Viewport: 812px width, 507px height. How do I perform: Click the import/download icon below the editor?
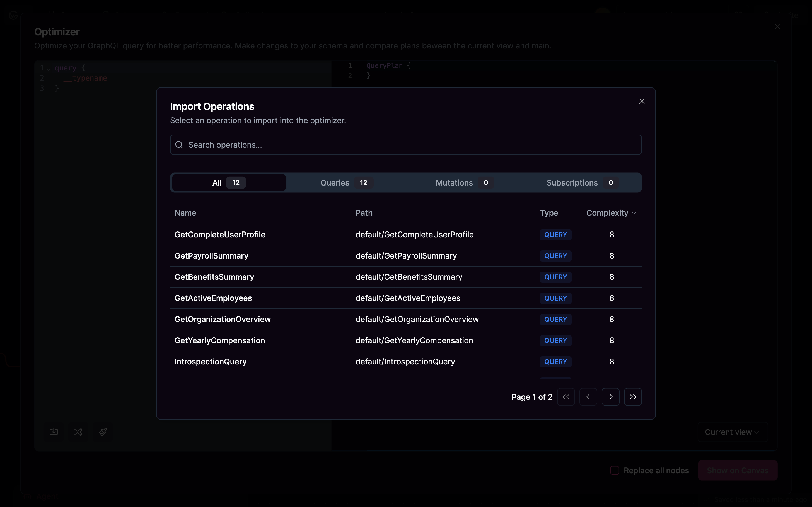pos(53,432)
